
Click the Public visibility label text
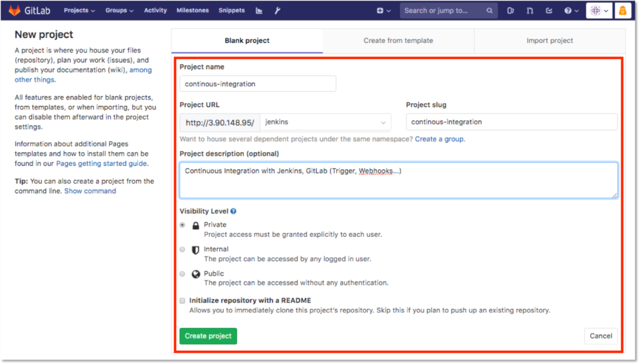pyautogui.click(x=214, y=274)
